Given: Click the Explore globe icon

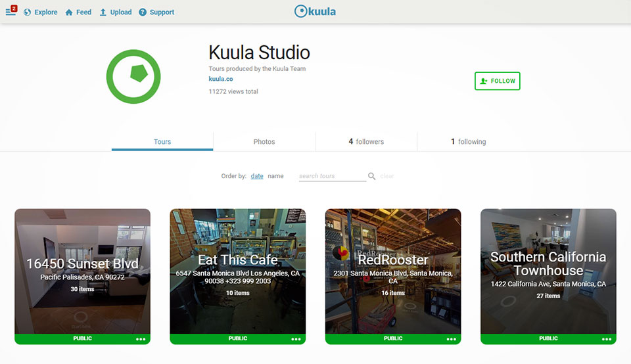Looking at the screenshot, I should tap(28, 12).
